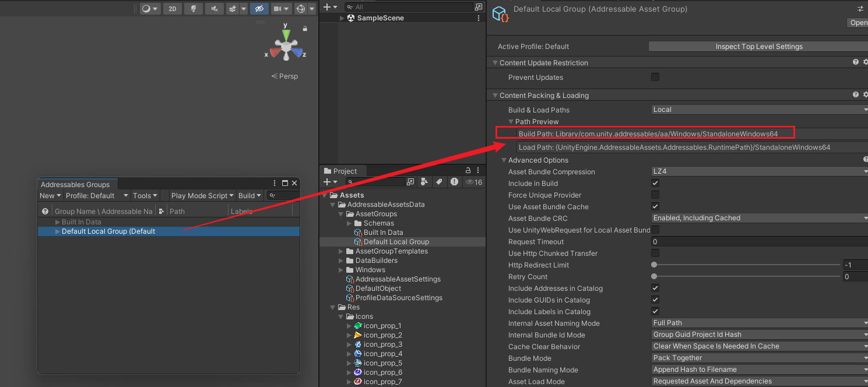Expand the SampleScene hierarchy node
868x387 pixels.
(342, 18)
